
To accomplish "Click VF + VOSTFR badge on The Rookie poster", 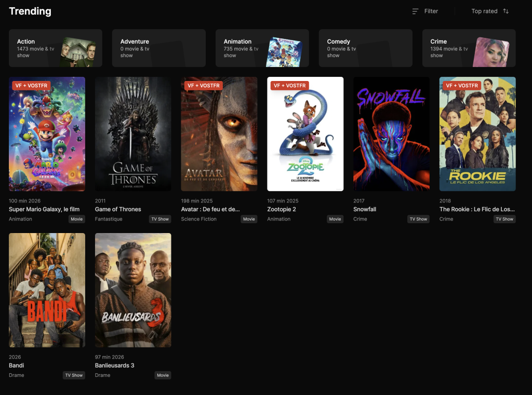I will (x=462, y=86).
